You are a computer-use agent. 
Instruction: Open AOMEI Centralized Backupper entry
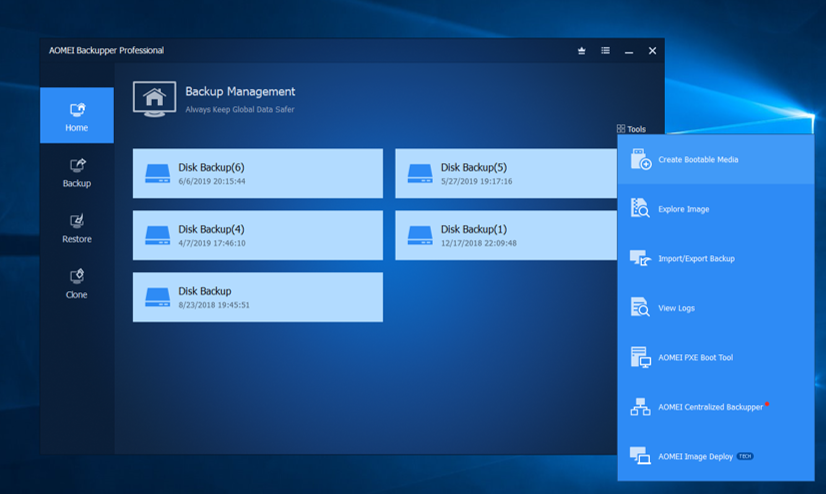point(710,407)
